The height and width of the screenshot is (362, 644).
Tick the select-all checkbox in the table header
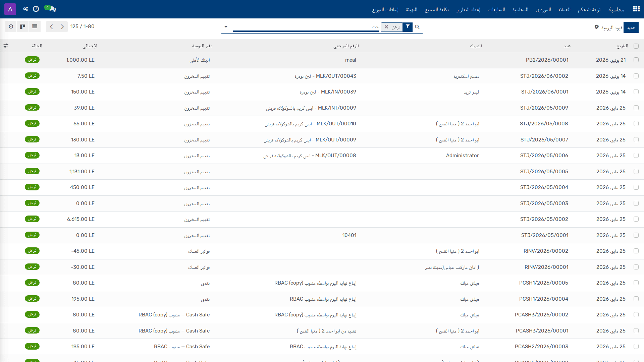tap(636, 46)
